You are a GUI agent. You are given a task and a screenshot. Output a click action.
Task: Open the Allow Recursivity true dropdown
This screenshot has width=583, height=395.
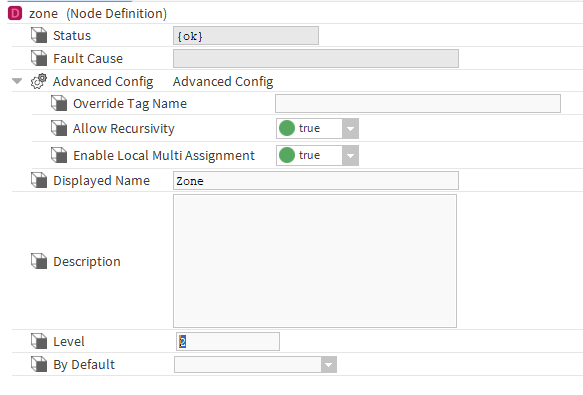coord(350,129)
